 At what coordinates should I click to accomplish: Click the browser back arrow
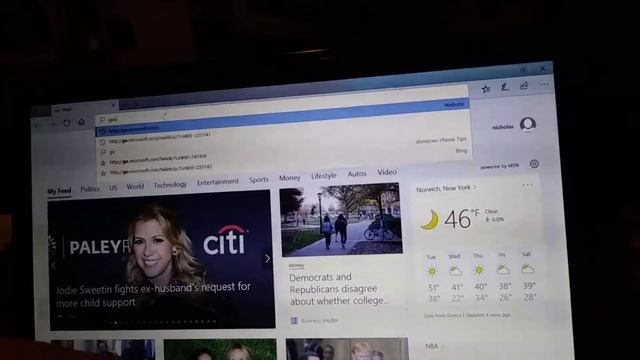pos(38,125)
